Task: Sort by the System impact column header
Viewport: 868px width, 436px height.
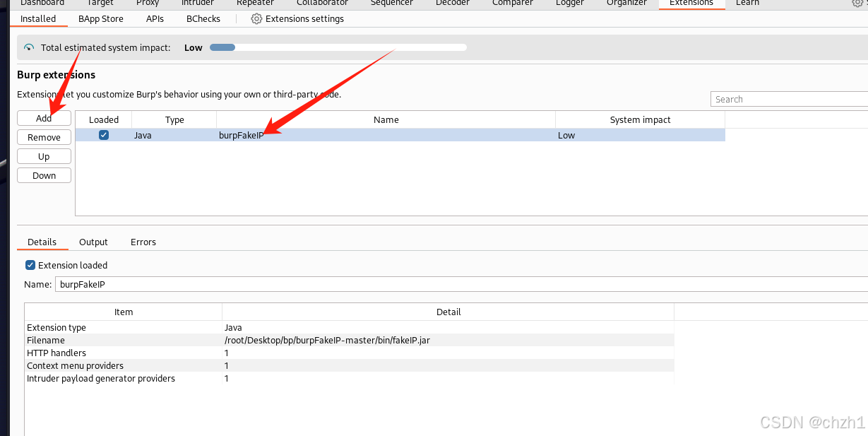Action: point(641,119)
